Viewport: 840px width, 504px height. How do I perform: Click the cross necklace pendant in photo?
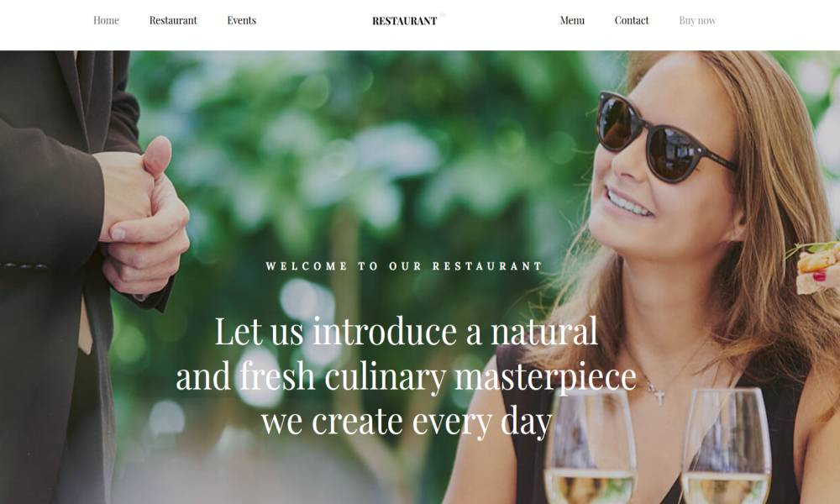659,396
